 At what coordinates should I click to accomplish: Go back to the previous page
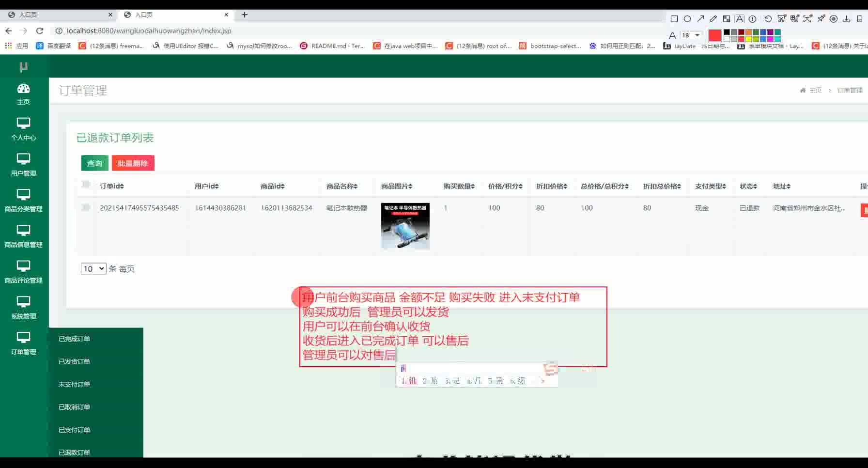(9, 31)
